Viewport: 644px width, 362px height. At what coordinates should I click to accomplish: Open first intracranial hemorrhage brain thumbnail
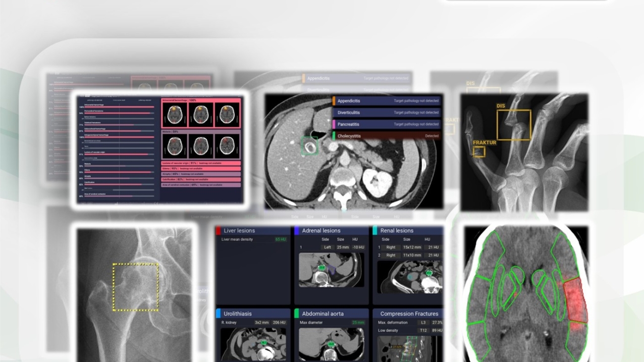[175, 115]
